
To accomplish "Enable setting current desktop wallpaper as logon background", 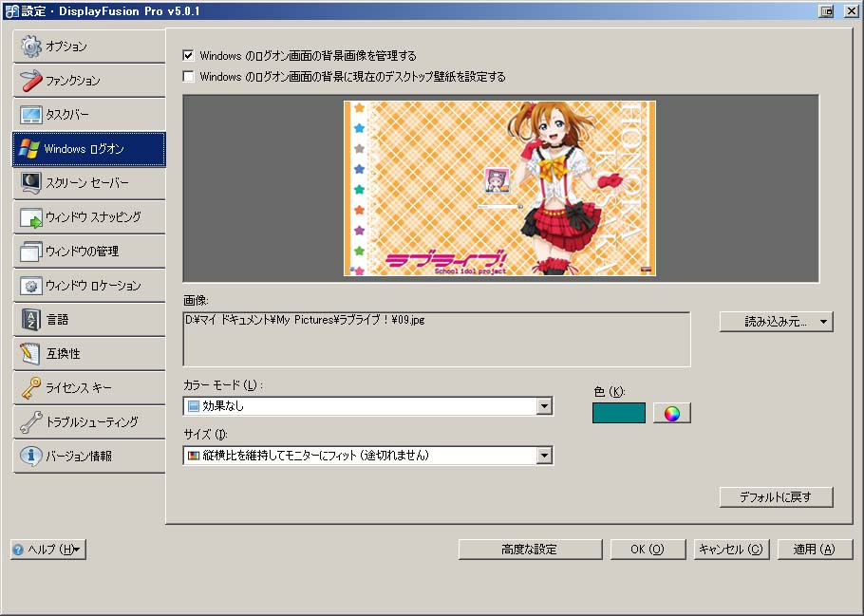I will pyautogui.click(x=185, y=78).
